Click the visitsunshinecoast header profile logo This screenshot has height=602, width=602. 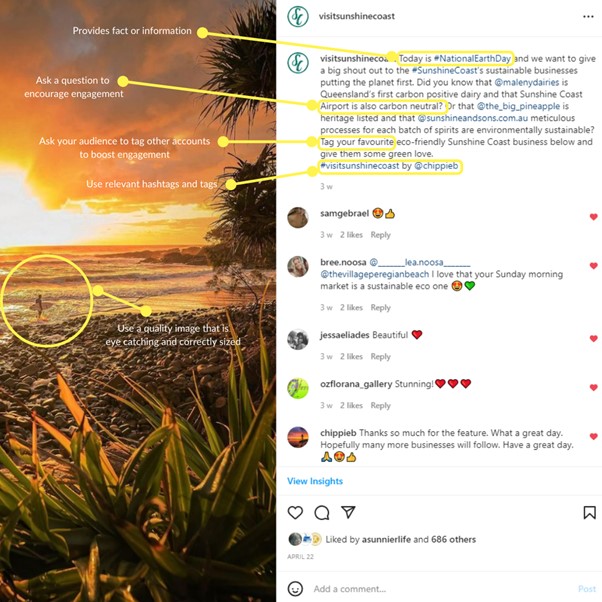click(x=298, y=16)
